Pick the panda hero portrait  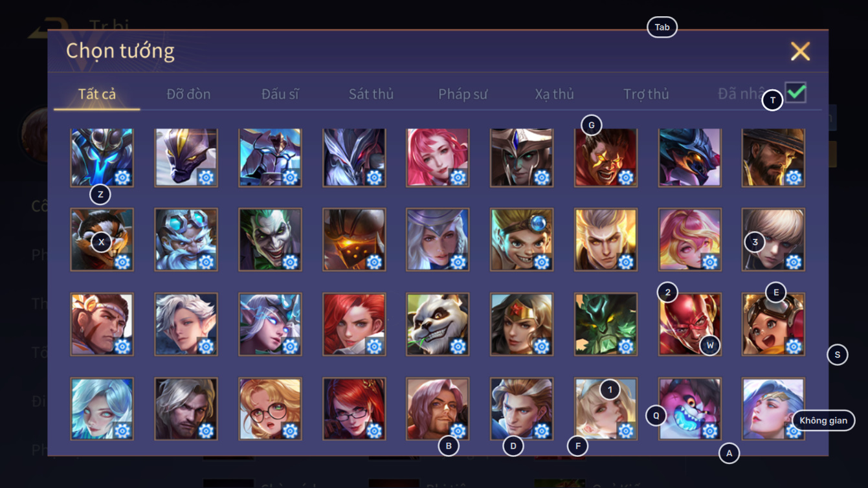[x=438, y=324]
